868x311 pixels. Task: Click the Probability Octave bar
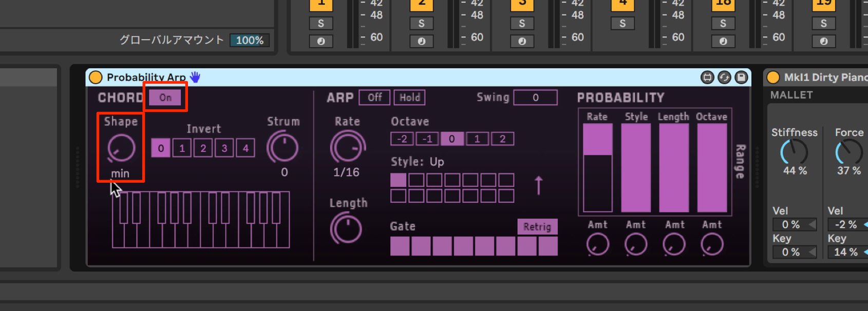point(712,168)
